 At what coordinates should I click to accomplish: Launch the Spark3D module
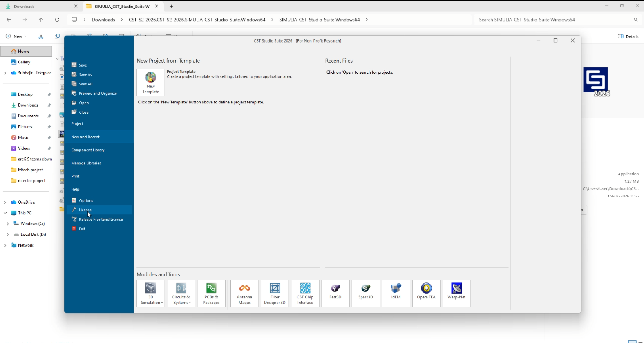pos(366,293)
